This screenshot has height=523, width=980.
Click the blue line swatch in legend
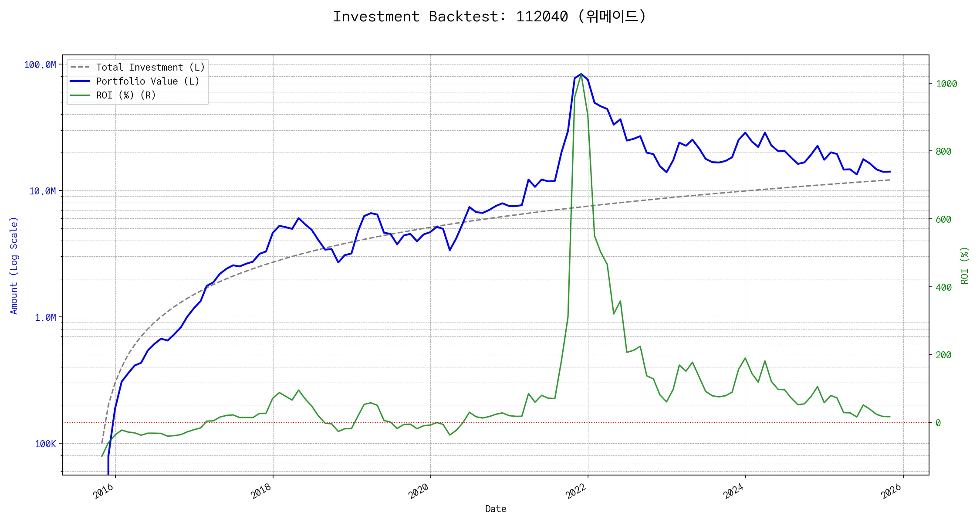(80, 81)
